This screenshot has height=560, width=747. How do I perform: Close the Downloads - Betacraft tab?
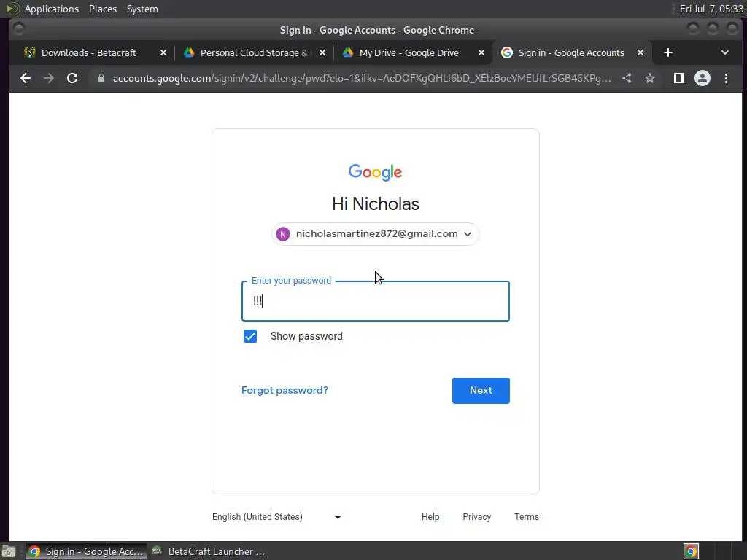[x=163, y=52]
